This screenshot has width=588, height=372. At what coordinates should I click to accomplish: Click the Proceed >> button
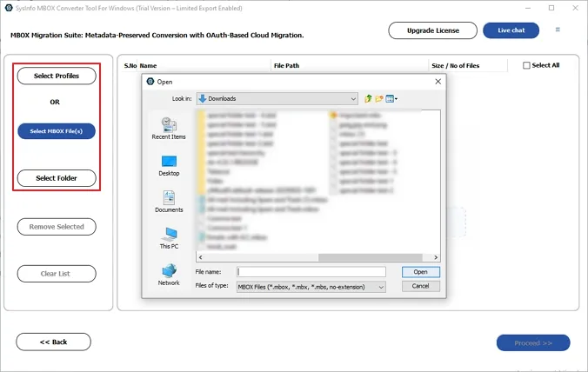[x=533, y=342]
